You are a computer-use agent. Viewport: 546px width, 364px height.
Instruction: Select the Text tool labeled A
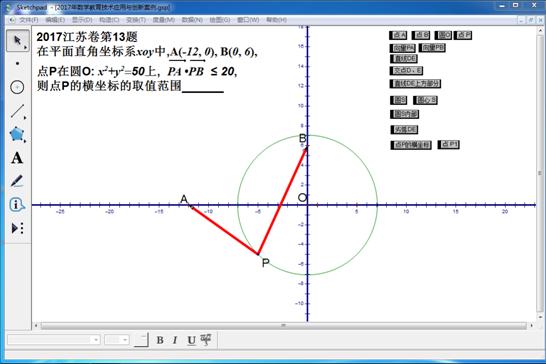click(17, 158)
